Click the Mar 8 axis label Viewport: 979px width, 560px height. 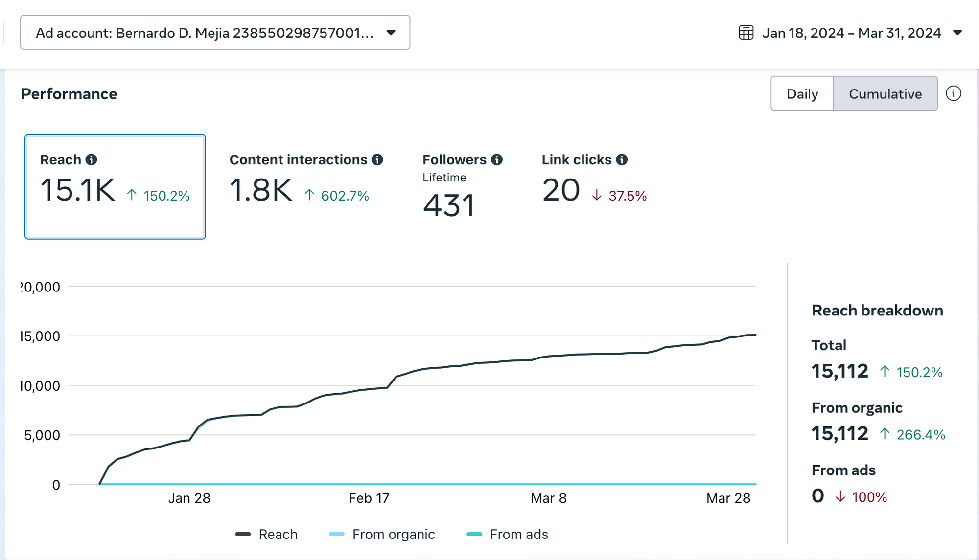[549, 498]
